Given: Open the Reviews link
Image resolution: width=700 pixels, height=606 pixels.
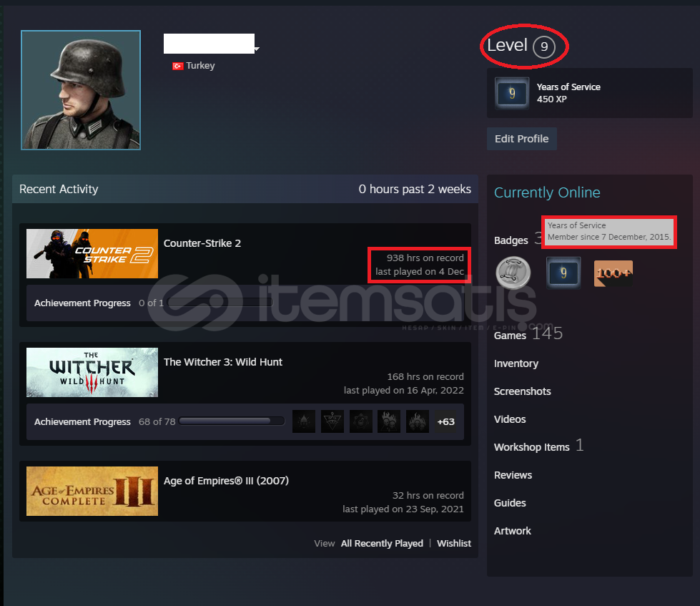Looking at the screenshot, I should click(x=513, y=475).
